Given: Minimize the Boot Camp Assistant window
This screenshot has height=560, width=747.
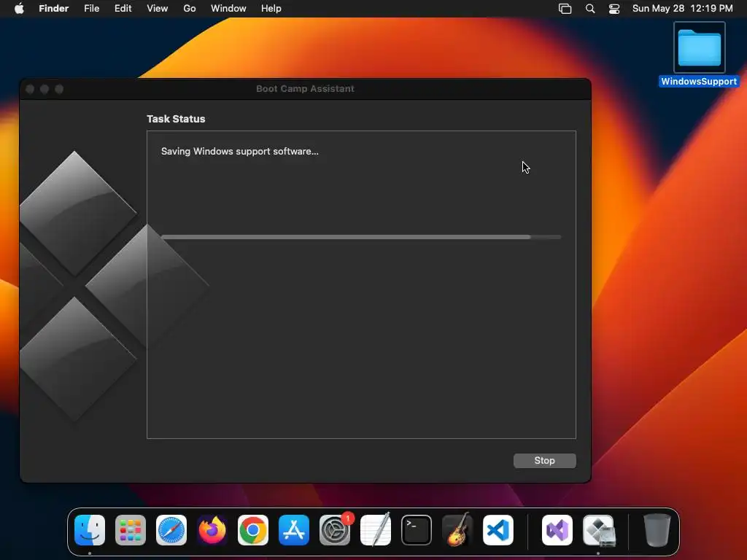Looking at the screenshot, I should coord(44,89).
